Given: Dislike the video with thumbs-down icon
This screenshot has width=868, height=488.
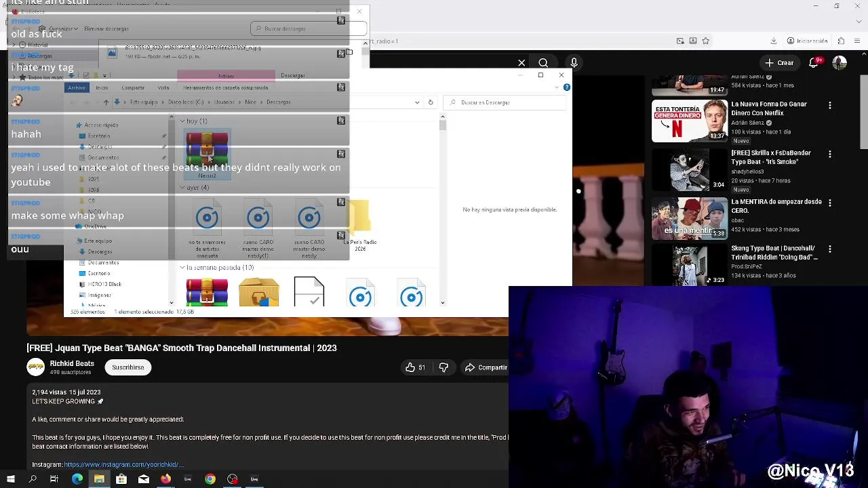Looking at the screenshot, I should pyautogui.click(x=443, y=367).
